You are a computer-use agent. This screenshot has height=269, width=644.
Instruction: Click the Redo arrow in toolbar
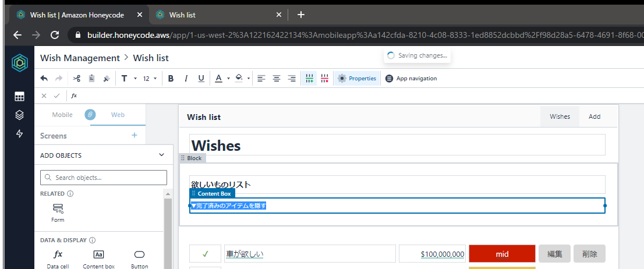(59, 79)
